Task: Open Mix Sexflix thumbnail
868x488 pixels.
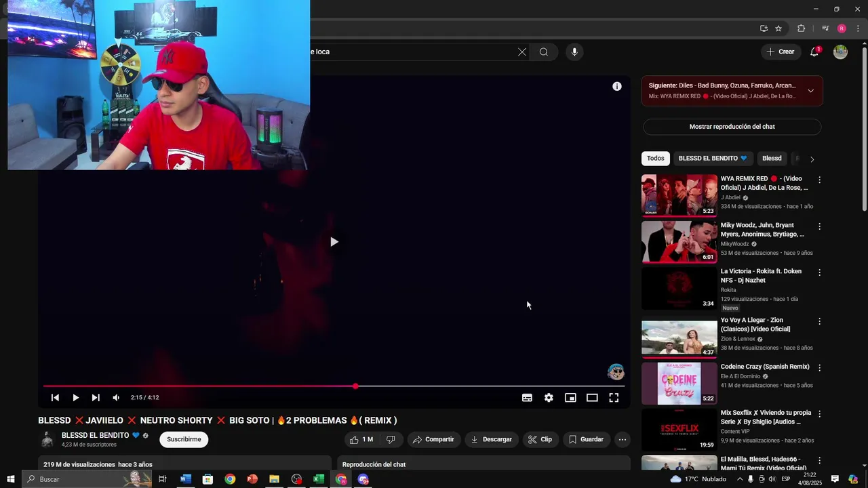Action: click(679, 430)
